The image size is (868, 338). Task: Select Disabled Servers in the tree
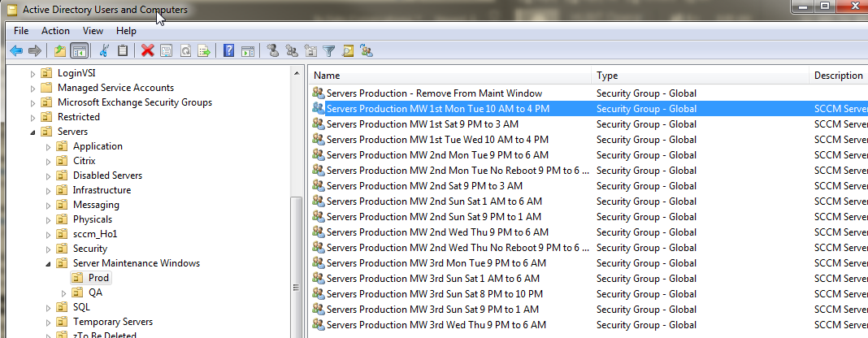(107, 175)
